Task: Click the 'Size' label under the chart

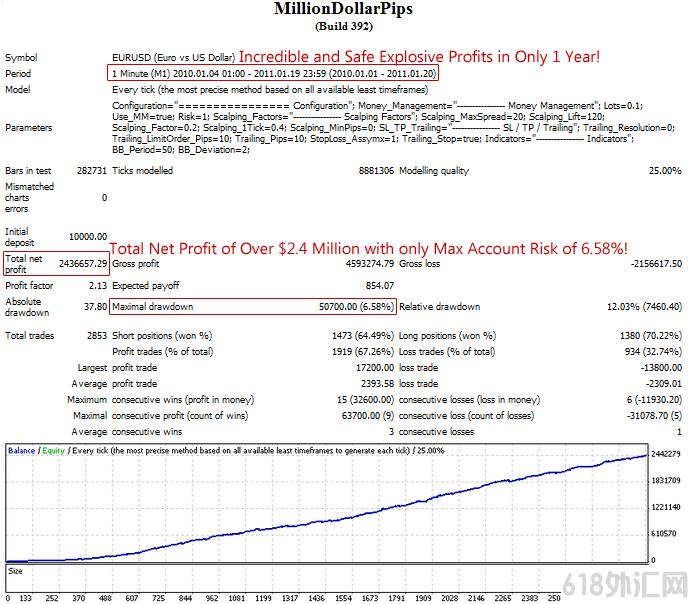Action: point(15,571)
